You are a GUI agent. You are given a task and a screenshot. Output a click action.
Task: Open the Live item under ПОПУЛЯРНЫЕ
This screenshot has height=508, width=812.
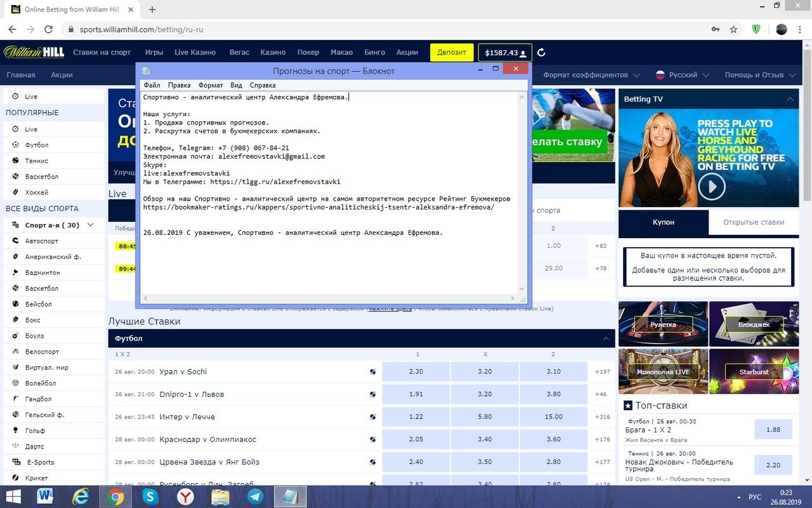[x=54, y=129]
